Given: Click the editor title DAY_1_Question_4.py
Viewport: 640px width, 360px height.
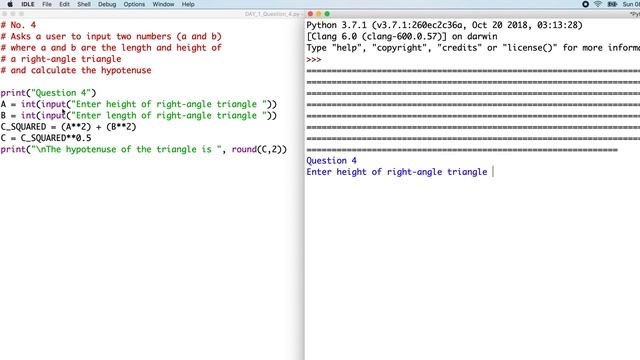Looking at the screenshot, I should 273,14.
